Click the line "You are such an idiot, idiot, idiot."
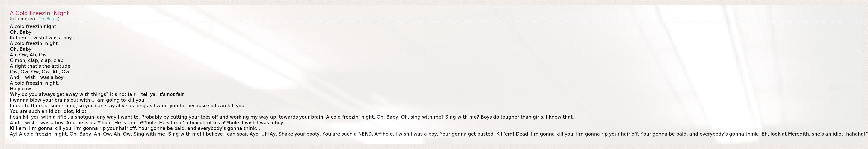 tap(49, 111)
